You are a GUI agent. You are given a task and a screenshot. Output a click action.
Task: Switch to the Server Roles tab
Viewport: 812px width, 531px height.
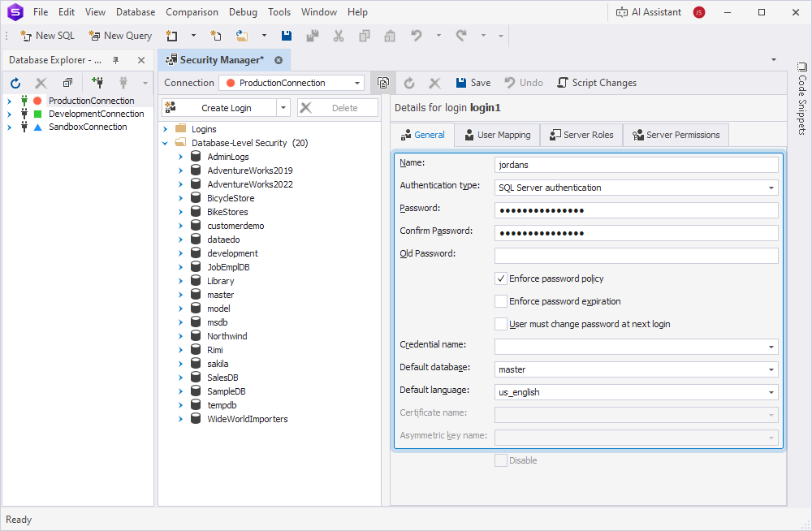pyautogui.click(x=581, y=135)
